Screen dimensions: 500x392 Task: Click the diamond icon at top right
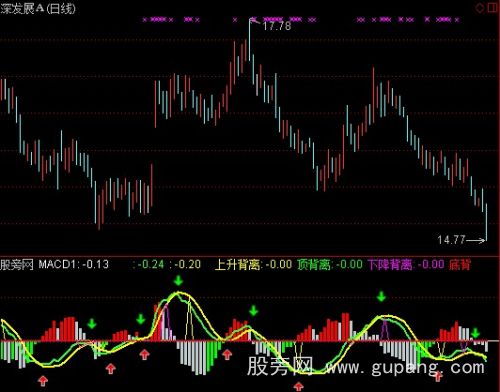(x=480, y=8)
